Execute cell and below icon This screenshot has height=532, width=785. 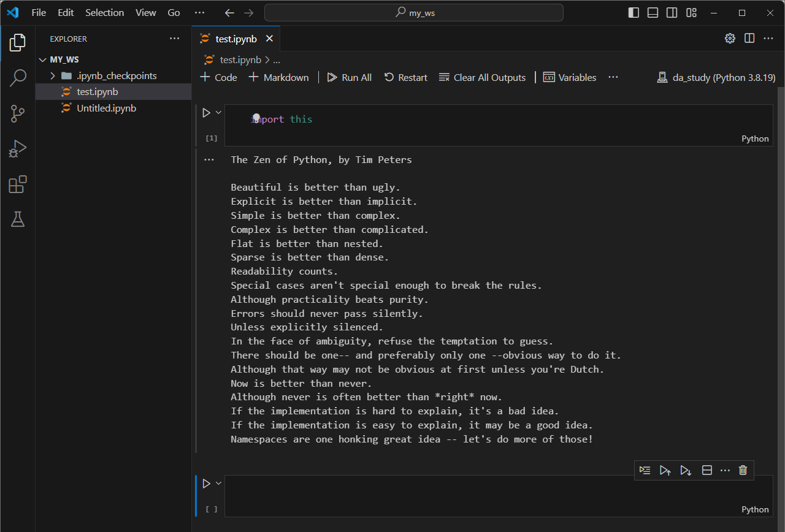pyautogui.click(x=686, y=470)
